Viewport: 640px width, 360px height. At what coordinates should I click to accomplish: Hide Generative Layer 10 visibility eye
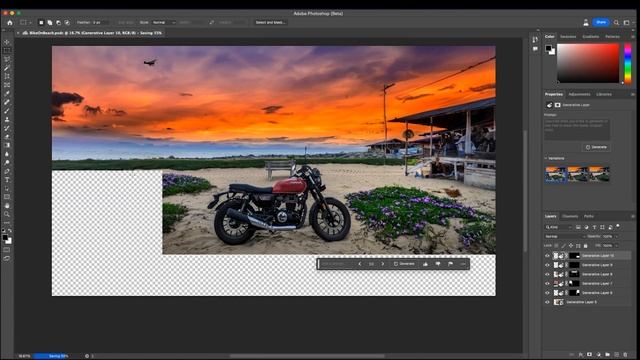[547, 256]
